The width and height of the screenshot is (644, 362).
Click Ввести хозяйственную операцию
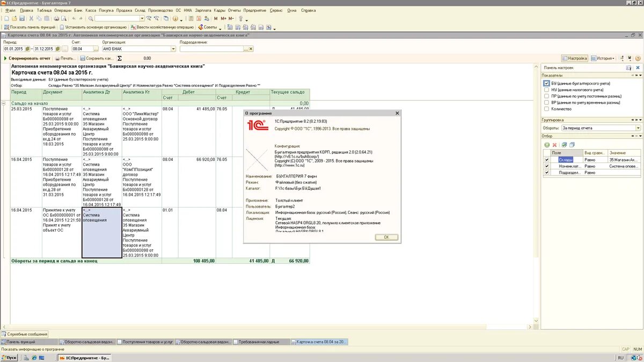[163, 27]
